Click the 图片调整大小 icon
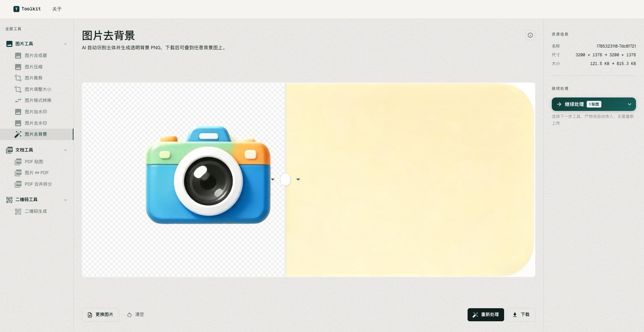 (x=18, y=89)
